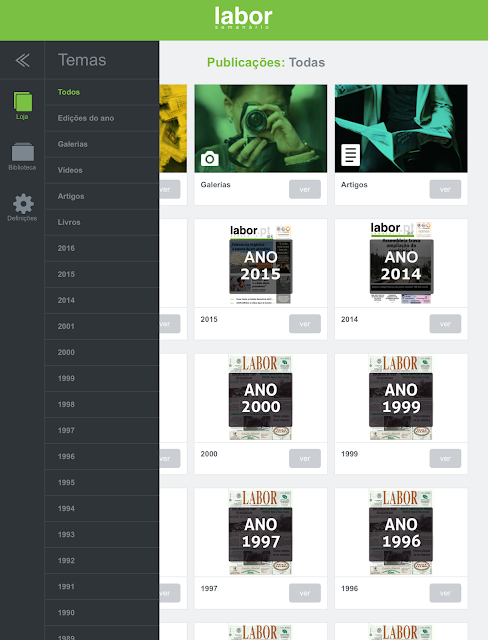This screenshot has width=488, height=640.
Task: Filter by year 2001 in sidebar
Action: (102, 327)
